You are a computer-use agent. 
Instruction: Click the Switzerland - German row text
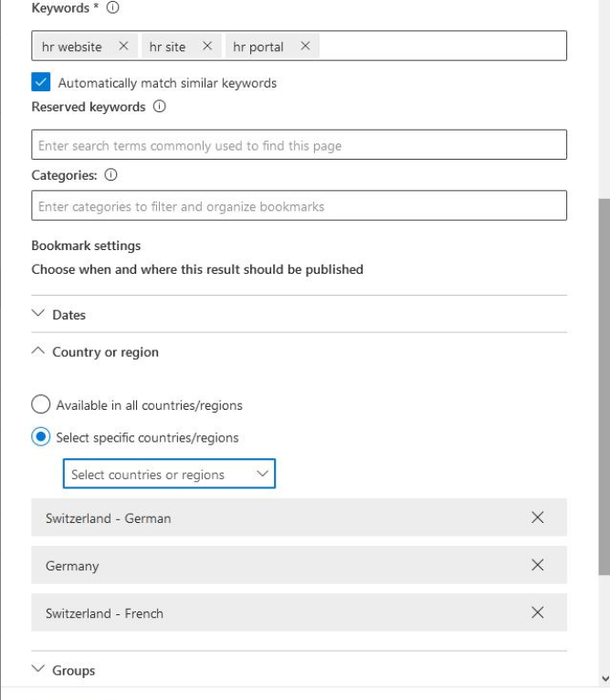[x=108, y=518]
